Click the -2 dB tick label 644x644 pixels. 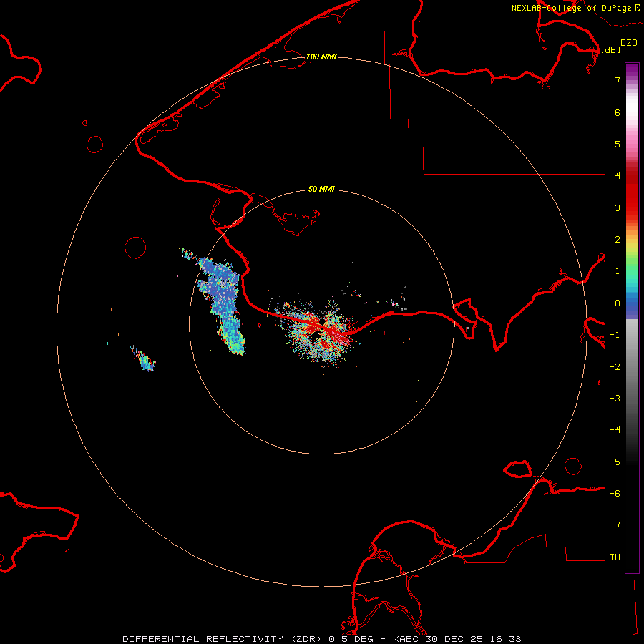click(615, 367)
